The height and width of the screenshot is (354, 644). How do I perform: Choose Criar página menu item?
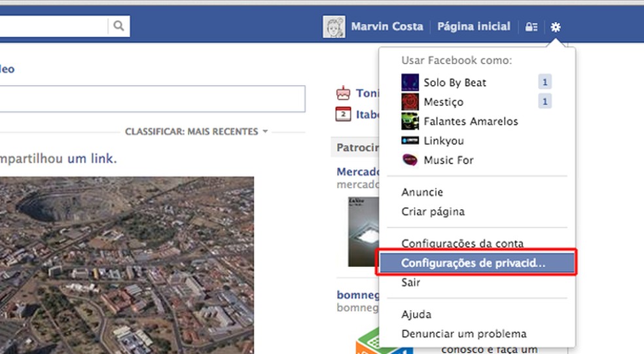(433, 211)
